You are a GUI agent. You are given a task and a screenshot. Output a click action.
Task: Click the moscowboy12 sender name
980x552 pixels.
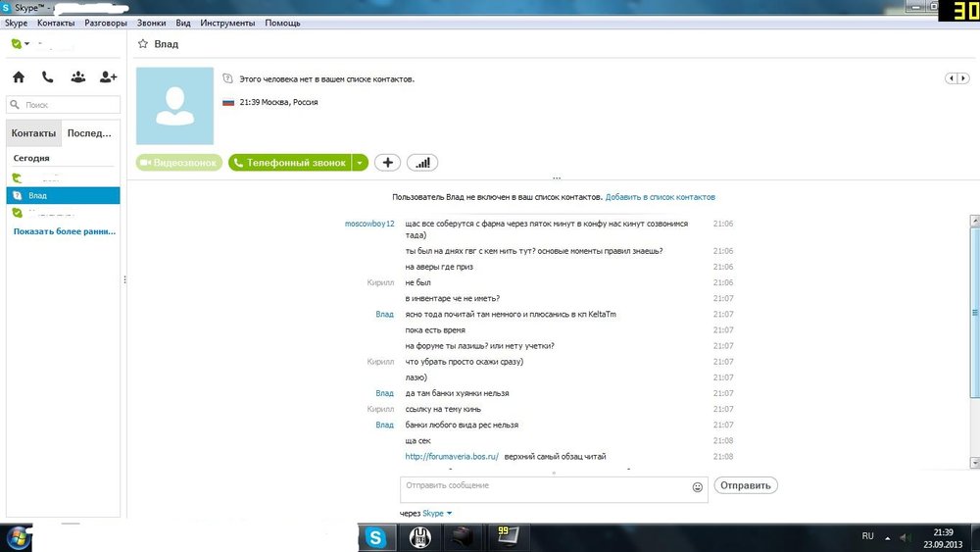coord(369,224)
